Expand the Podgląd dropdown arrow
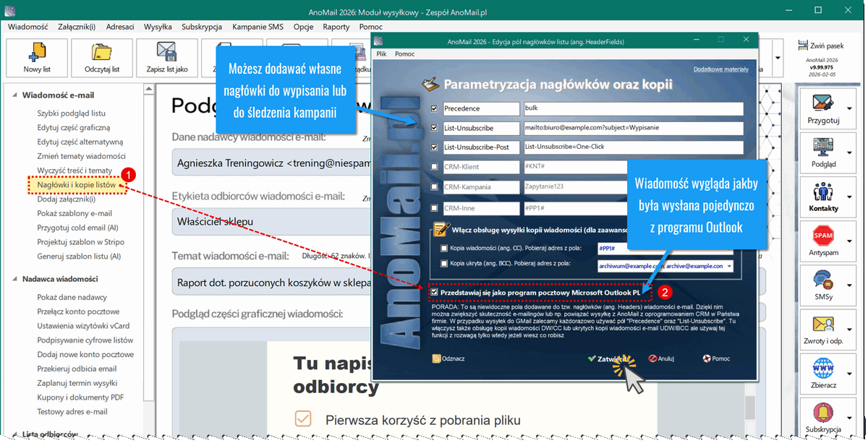The width and height of the screenshot is (868, 448). point(849,152)
